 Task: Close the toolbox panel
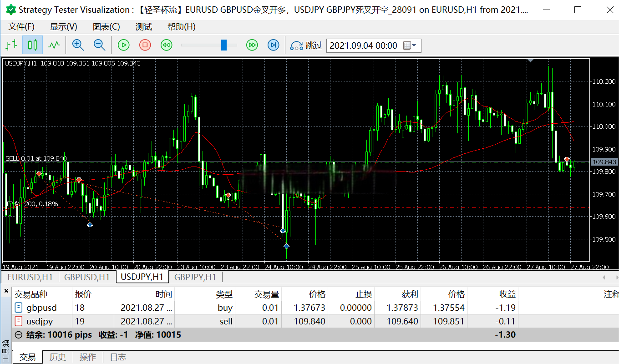coord(6,291)
